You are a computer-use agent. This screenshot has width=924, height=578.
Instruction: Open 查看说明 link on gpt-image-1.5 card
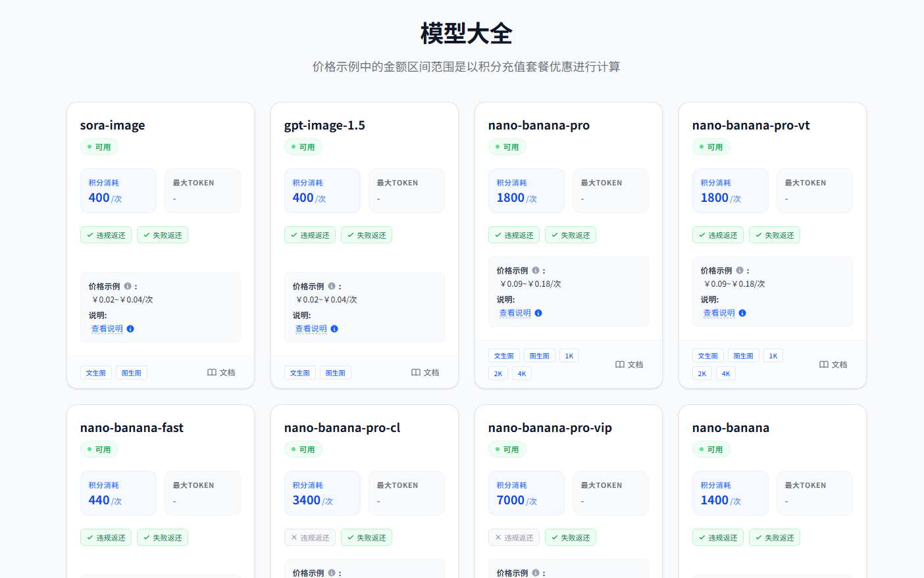311,329
